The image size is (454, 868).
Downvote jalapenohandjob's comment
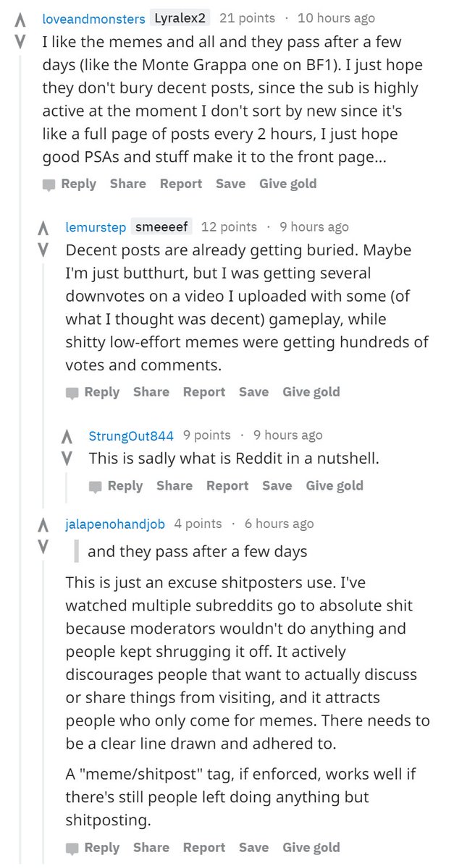click(x=43, y=547)
